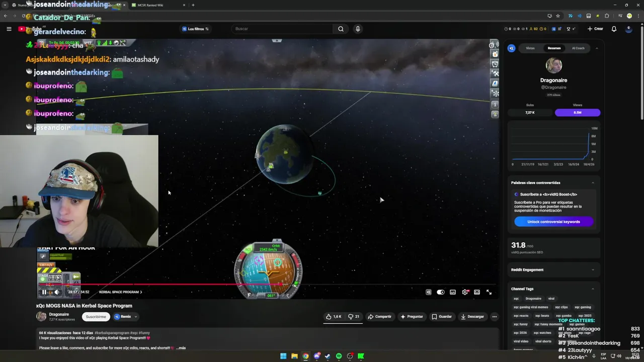Click Unlock controversial keywords button
Viewport: 644px width, 362px height.
click(553, 222)
